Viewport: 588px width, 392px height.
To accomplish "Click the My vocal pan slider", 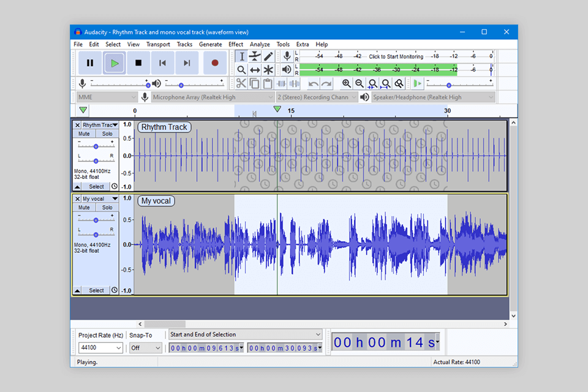I will pyautogui.click(x=96, y=235).
